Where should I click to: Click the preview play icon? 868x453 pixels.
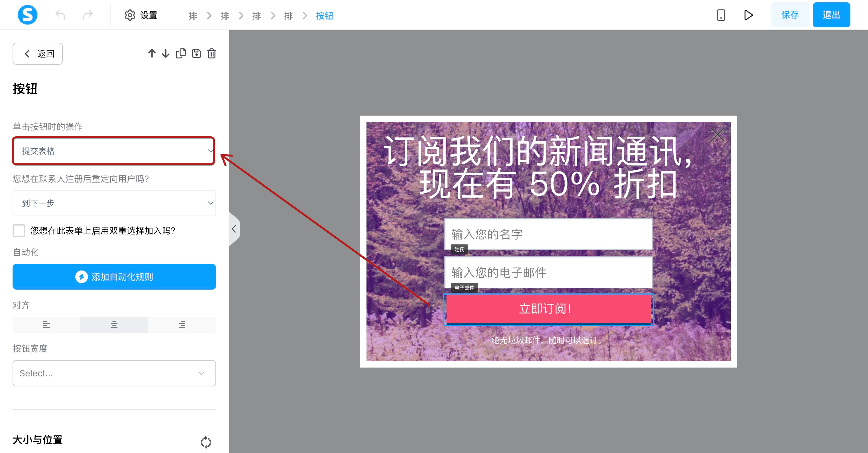(x=748, y=15)
